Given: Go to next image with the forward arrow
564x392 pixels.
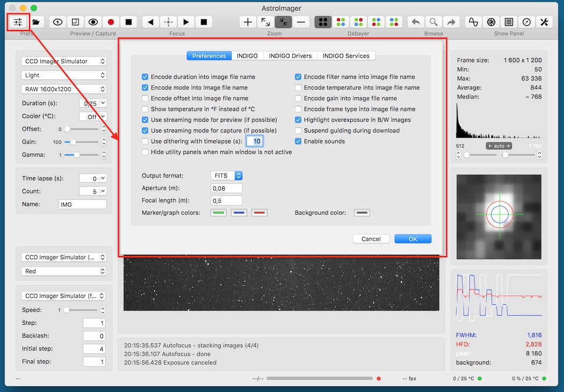Looking at the screenshot, I should click(451, 23).
